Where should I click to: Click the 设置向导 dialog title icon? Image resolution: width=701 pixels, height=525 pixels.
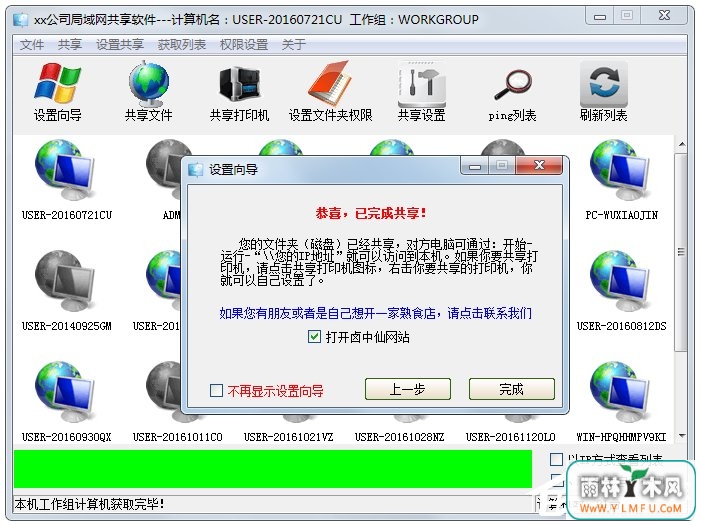[x=195, y=169]
